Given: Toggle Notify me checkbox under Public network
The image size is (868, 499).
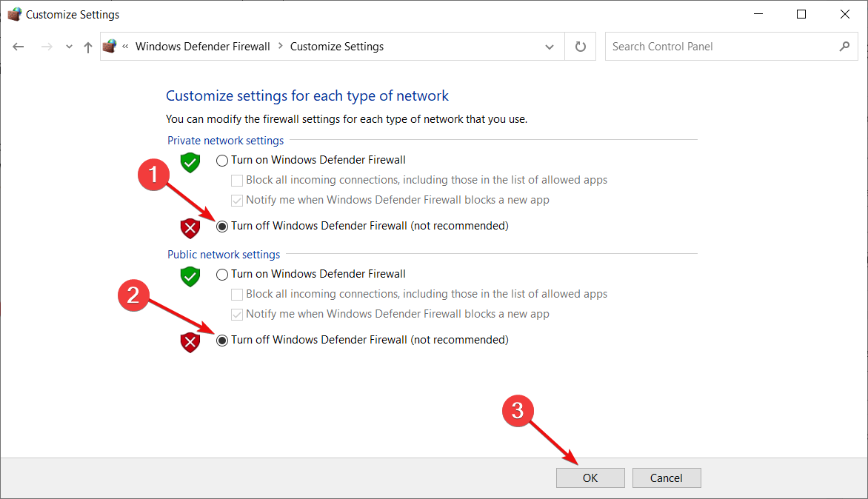Looking at the screenshot, I should [237, 314].
